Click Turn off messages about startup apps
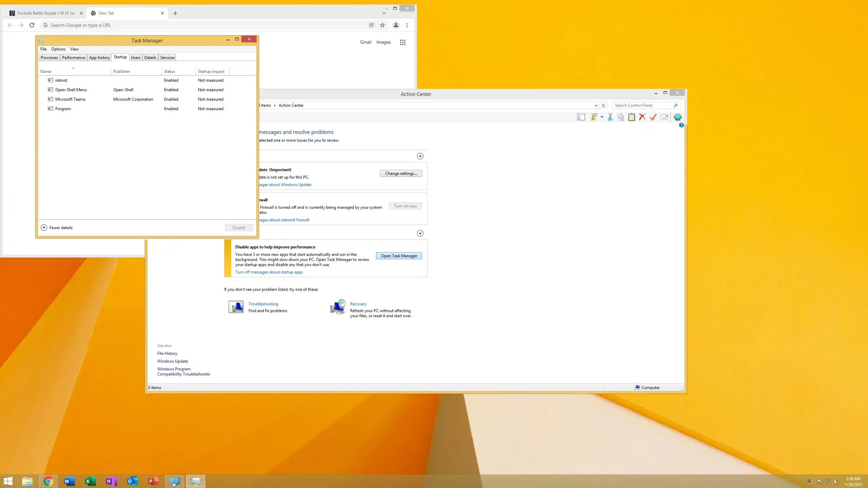Viewport: 868px width, 488px height. click(269, 272)
